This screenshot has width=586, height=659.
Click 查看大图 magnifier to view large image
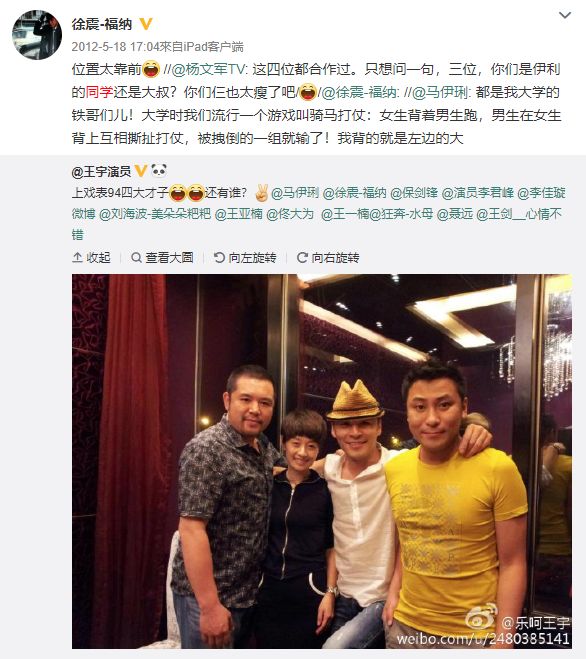(x=162, y=257)
